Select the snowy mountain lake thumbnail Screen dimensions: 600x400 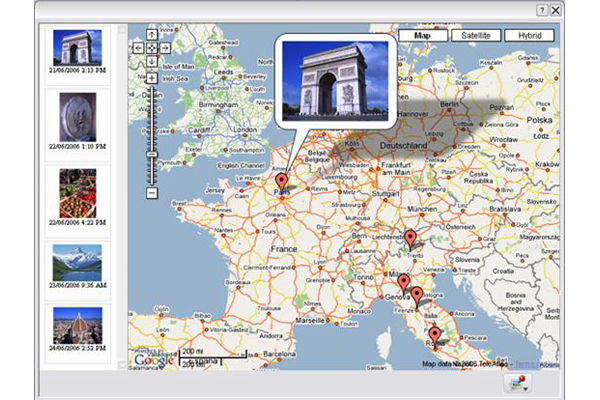pyautogui.click(x=78, y=263)
